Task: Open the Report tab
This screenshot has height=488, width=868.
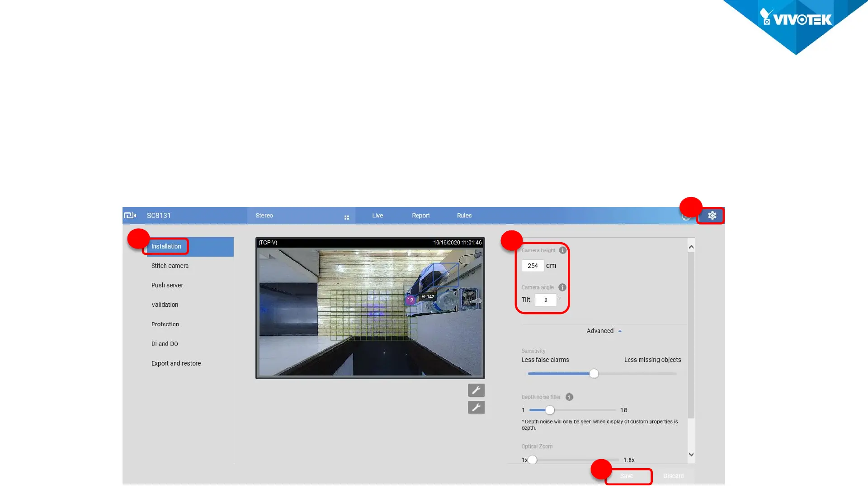Action: point(420,216)
